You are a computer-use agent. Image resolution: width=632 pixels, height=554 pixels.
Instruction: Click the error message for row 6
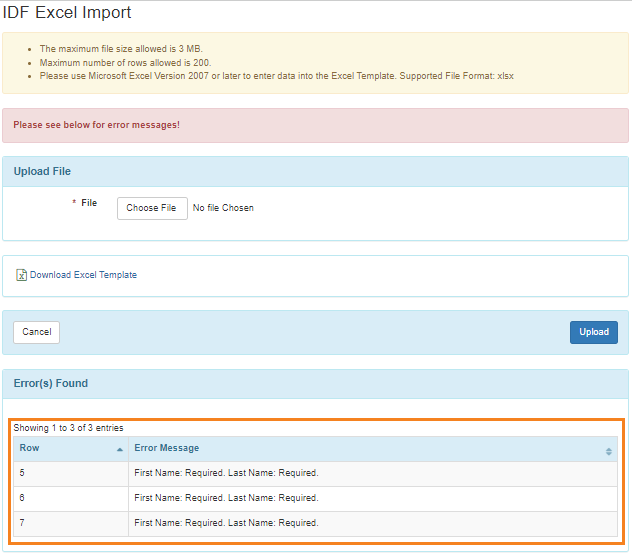pos(373,498)
